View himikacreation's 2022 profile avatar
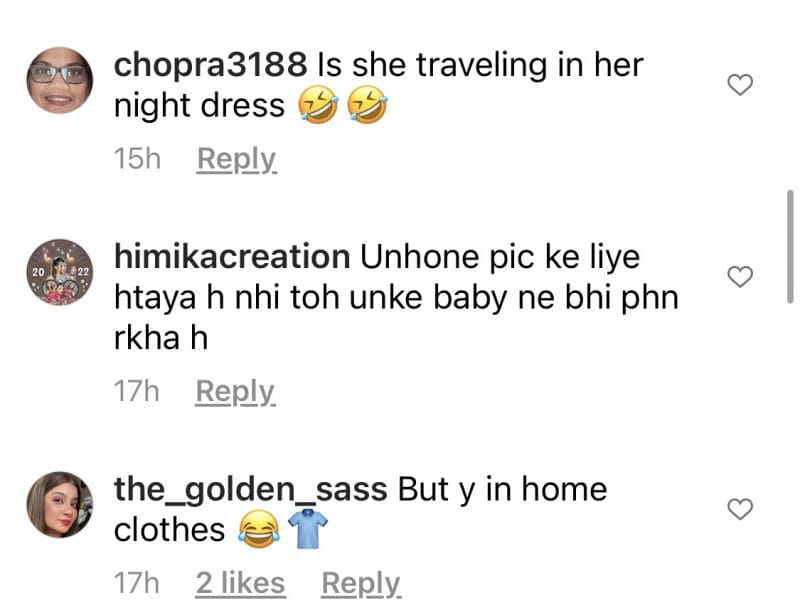 click(x=60, y=272)
